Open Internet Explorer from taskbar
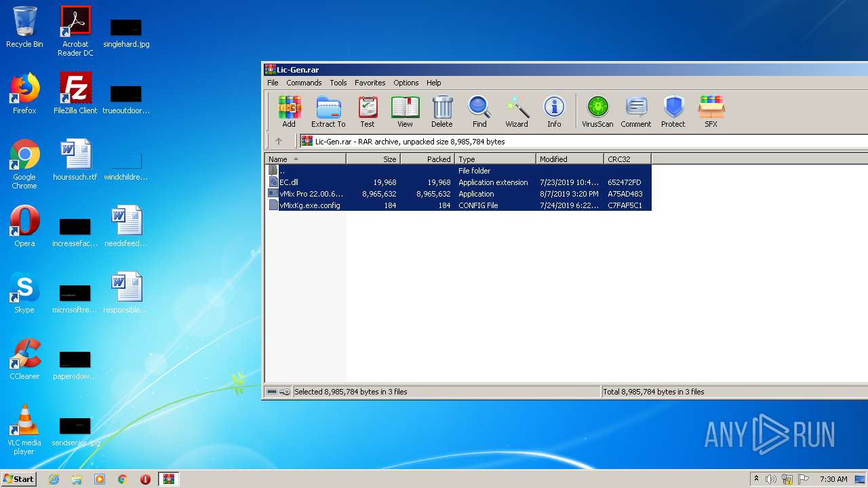868x488 pixels. (54, 479)
